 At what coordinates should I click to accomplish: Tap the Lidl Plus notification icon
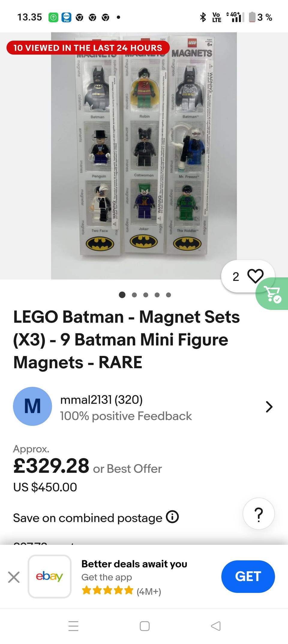pos(66,17)
